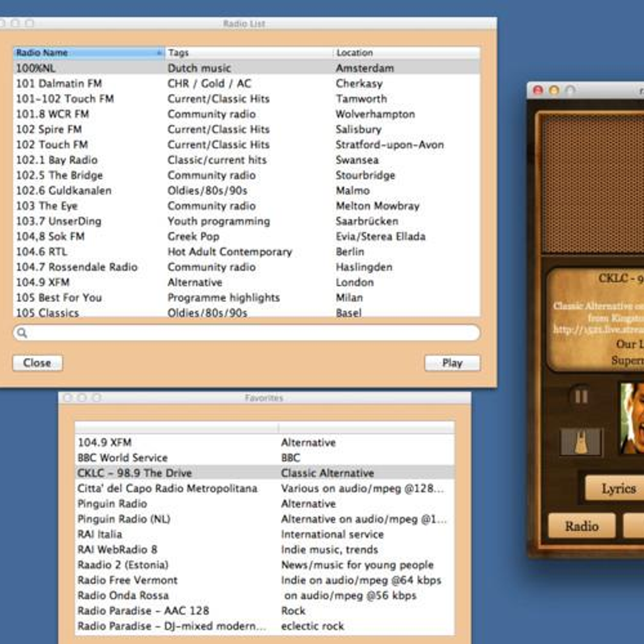Select Radio Onda Rossa favorite

pyautogui.click(x=265, y=595)
